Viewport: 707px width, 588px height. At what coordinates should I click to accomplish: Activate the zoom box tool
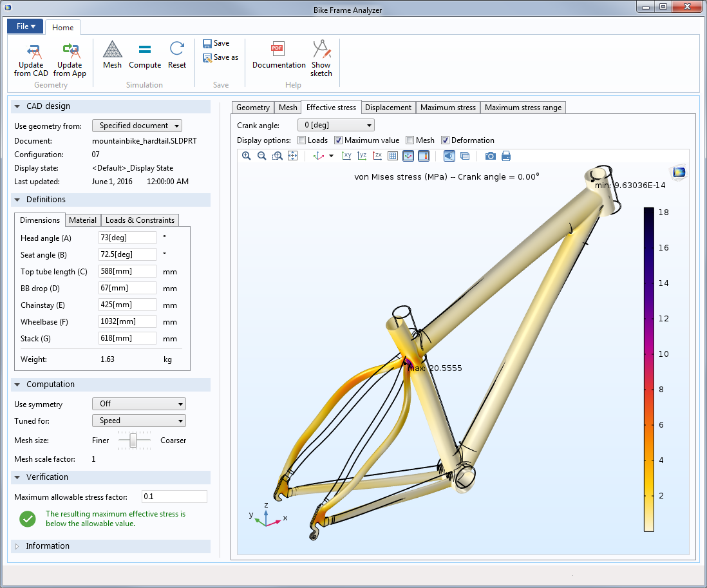click(x=278, y=156)
